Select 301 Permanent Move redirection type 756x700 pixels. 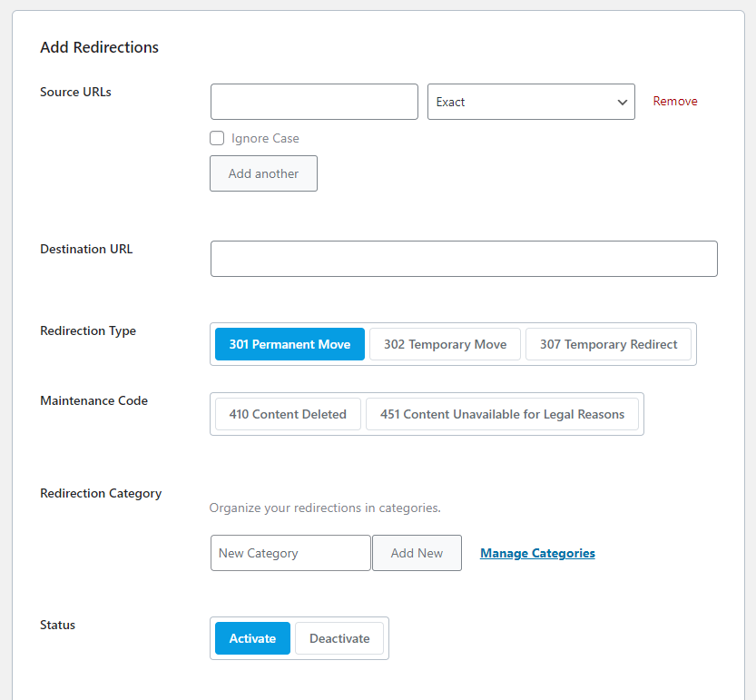pyautogui.click(x=290, y=344)
